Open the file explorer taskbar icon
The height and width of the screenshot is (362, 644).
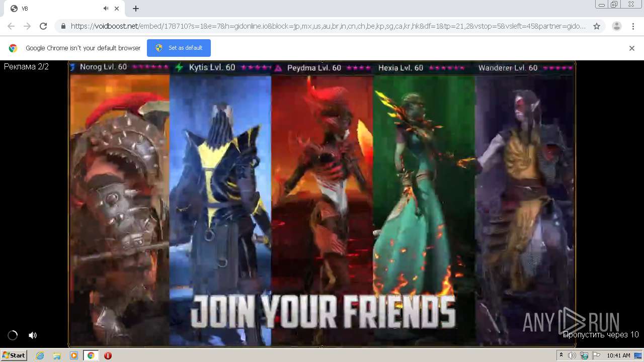(57, 355)
